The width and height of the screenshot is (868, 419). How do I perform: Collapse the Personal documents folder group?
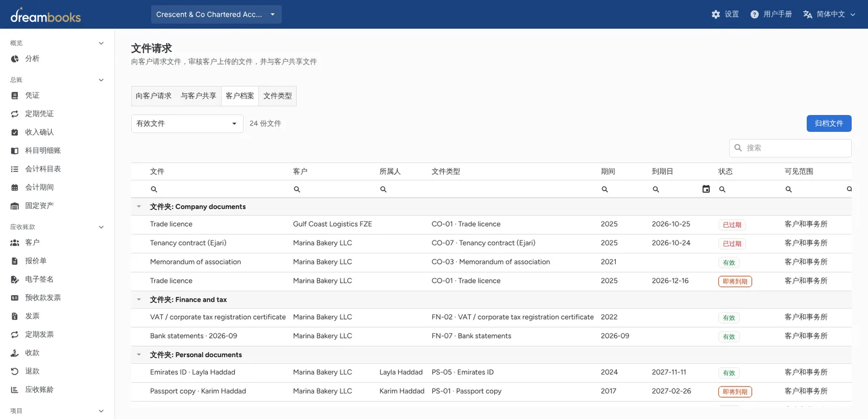[x=139, y=355]
